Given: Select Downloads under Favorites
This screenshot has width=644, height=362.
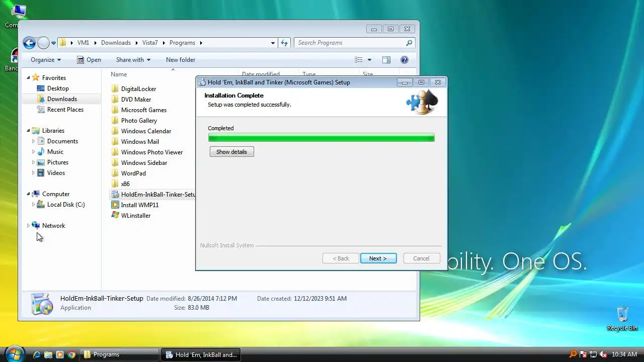Looking at the screenshot, I should 62,99.
